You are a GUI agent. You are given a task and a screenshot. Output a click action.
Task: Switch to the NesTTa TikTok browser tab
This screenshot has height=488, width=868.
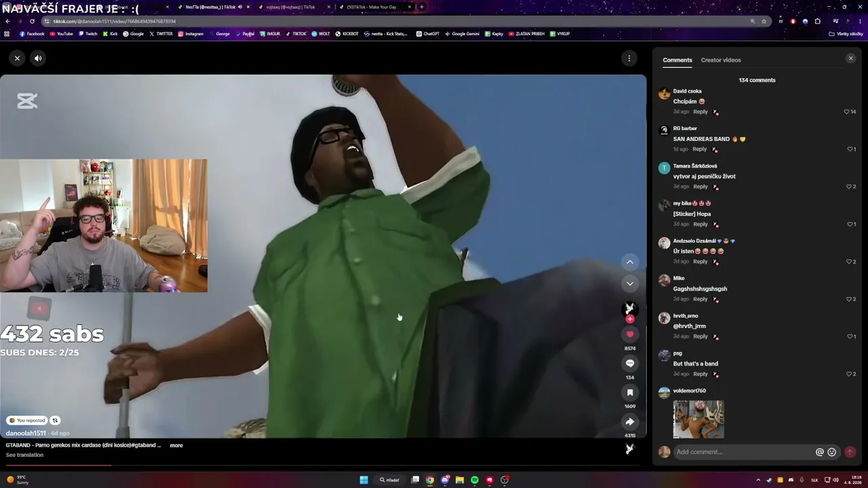click(210, 7)
